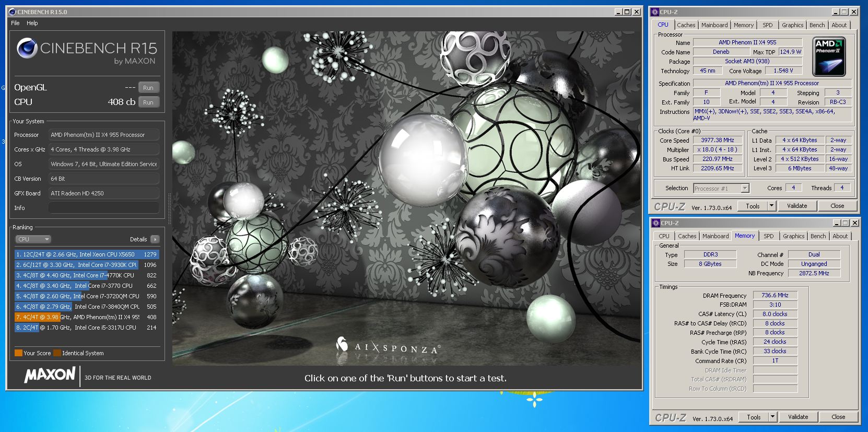Switch to CPU tab in bottom CPU-Z
868x432 pixels.
(664, 236)
